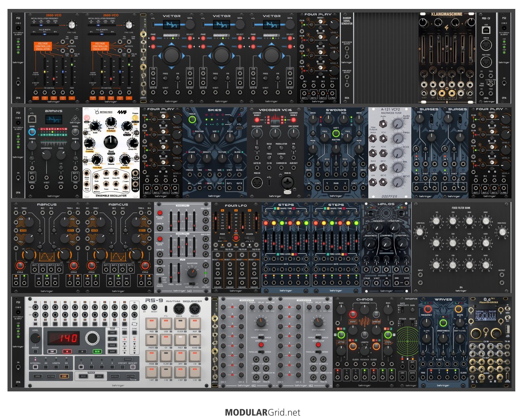Click the RS-9 data encoder wheel

pos(92,338)
